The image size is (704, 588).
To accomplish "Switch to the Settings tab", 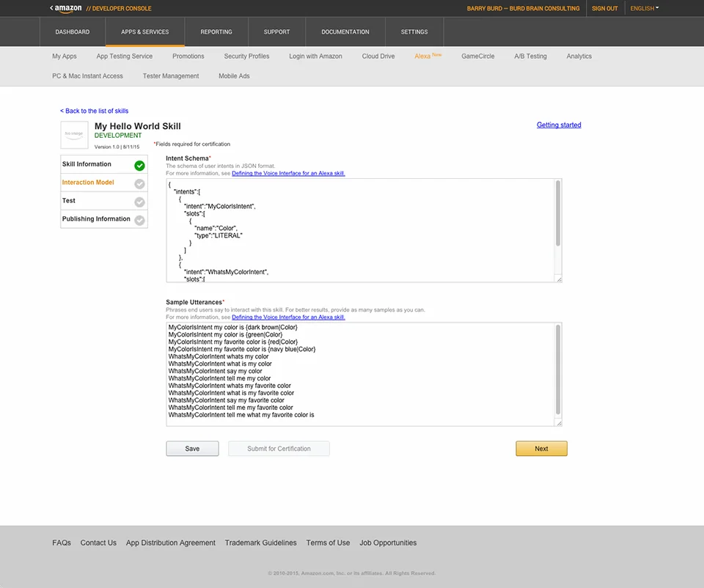I will [x=414, y=32].
